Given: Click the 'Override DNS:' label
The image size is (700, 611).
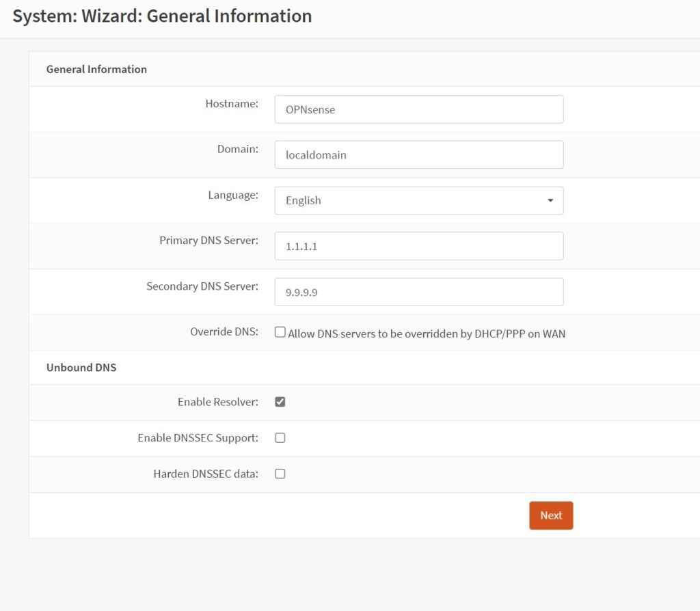Looking at the screenshot, I should 224,331.
